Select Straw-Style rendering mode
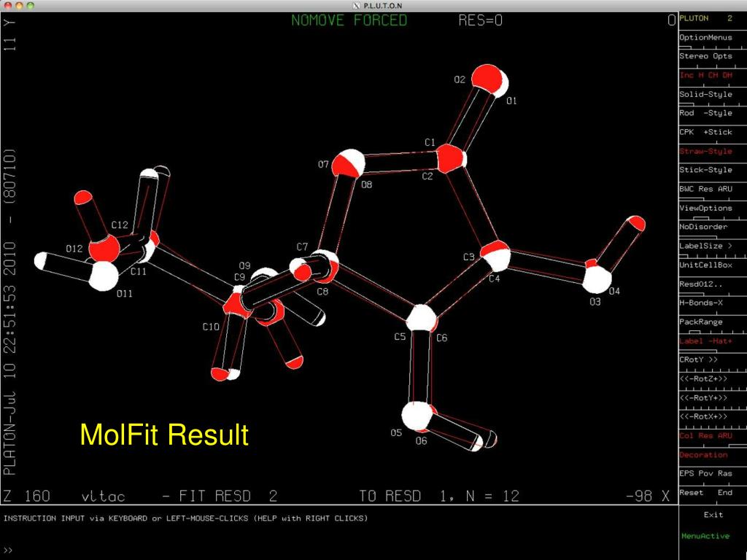The height and width of the screenshot is (560, 747). point(705,151)
